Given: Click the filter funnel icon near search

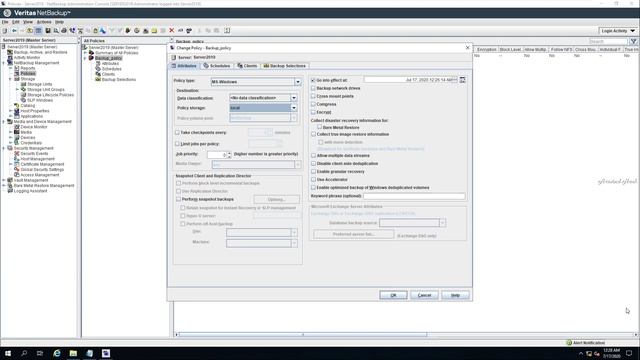Looking at the screenshot, I should pos(633,41).
